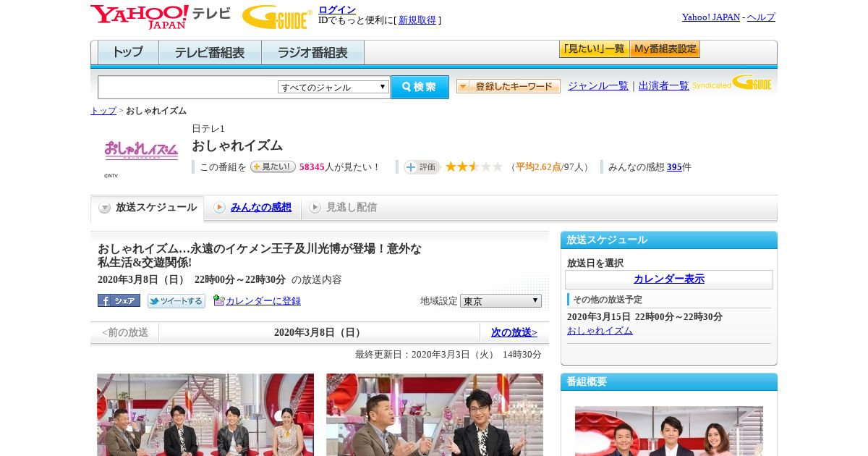868x456 pixels.
Task: Click the みんなの感想 tab arrow icon
Action: [x=219, y=208]
